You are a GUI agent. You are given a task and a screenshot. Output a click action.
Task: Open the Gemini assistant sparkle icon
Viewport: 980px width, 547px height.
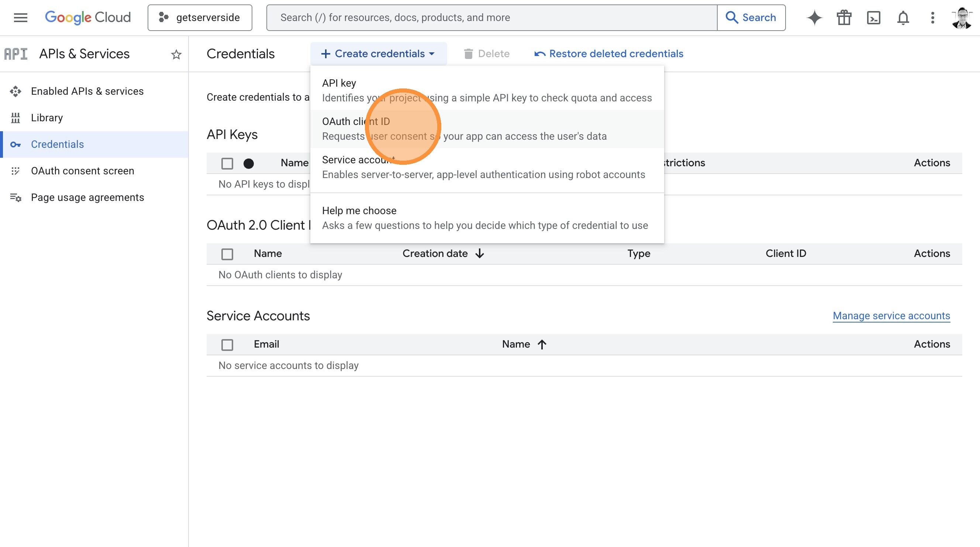814,17
